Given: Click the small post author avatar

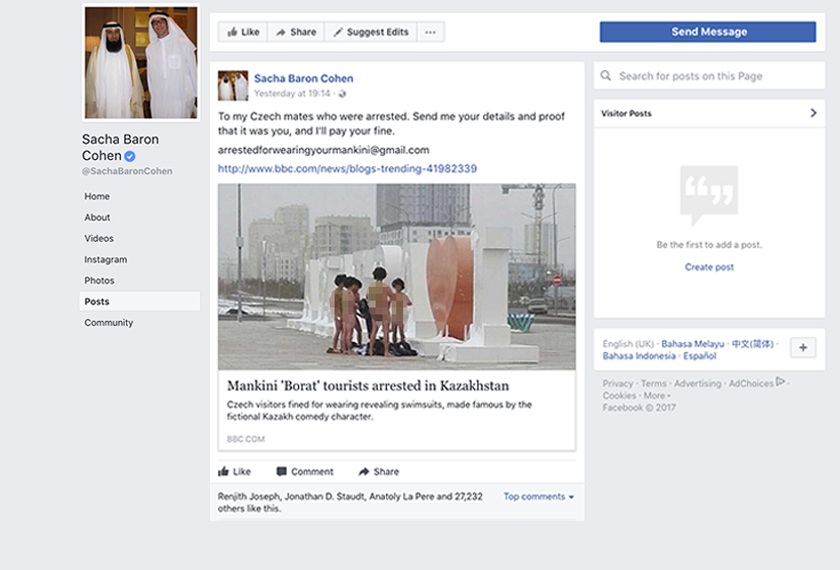Looking at the screenshot, I should click(233, 86).
